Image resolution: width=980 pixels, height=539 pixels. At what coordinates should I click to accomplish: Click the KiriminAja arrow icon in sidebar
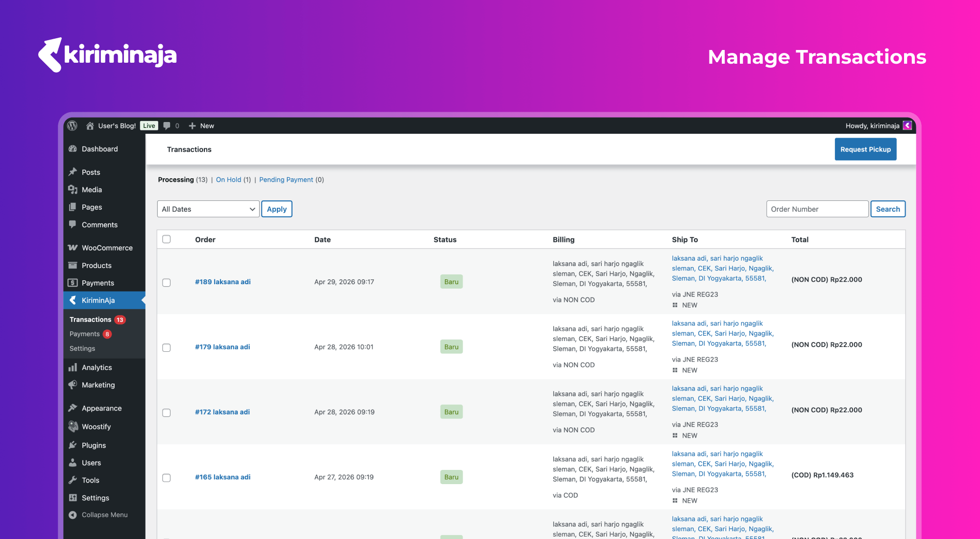[x=73, y=300]
